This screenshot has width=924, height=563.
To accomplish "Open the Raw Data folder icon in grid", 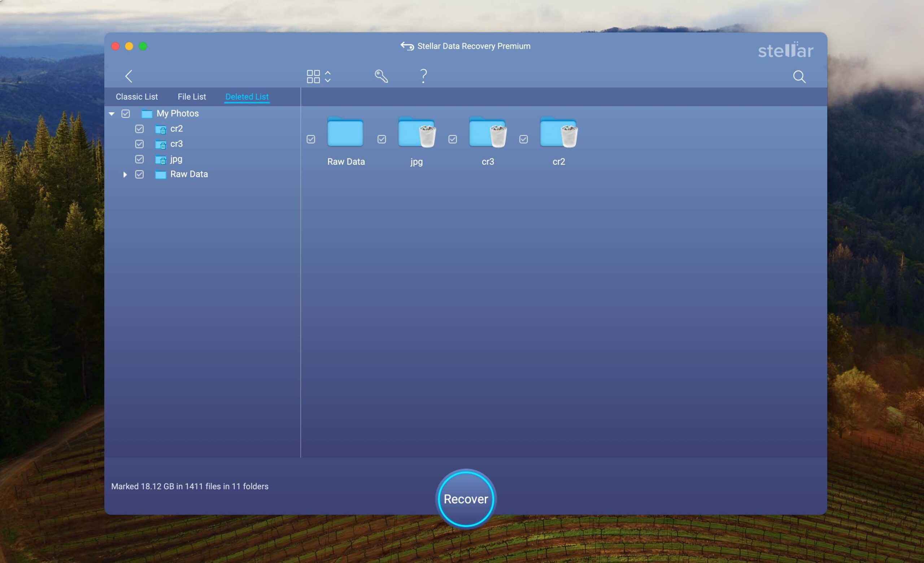I will coord(345,132).
